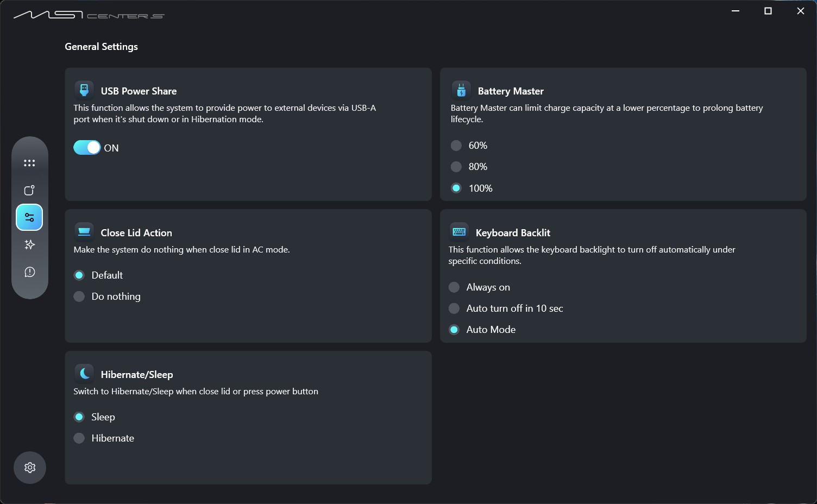The width and height of the screenshot is (817, 504).
Task: Open the settings gear at bottom left
Action: pos(30,468)
